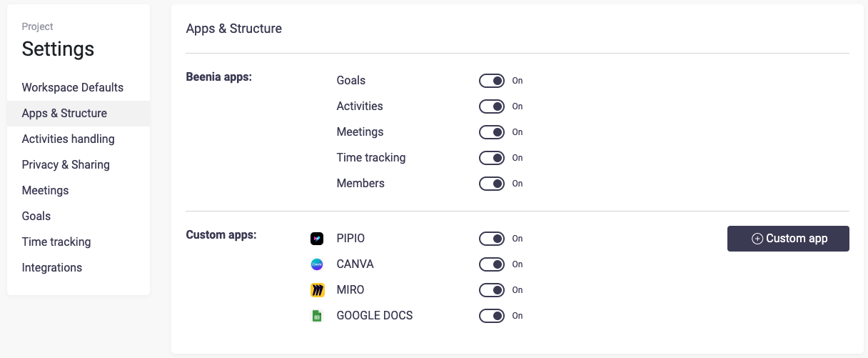Click the CANVA app icon
The image size is (868, 358).
(x=317, y=264)
